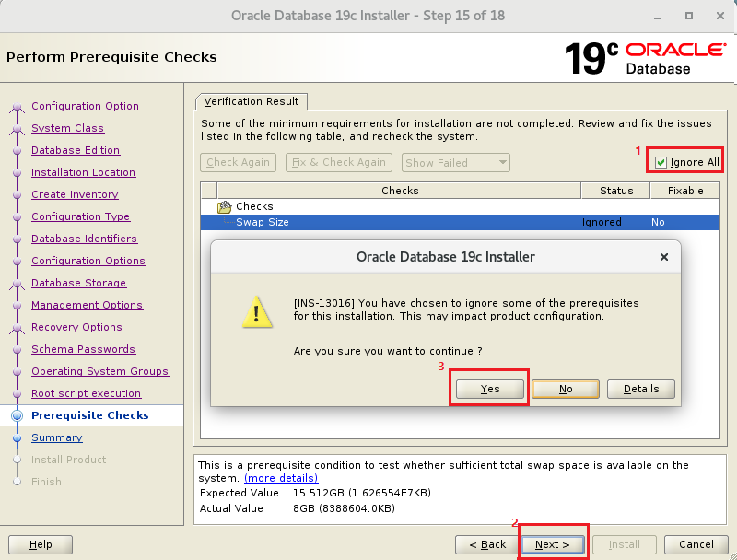Go to Create Inventory step

tap(75, 194)
